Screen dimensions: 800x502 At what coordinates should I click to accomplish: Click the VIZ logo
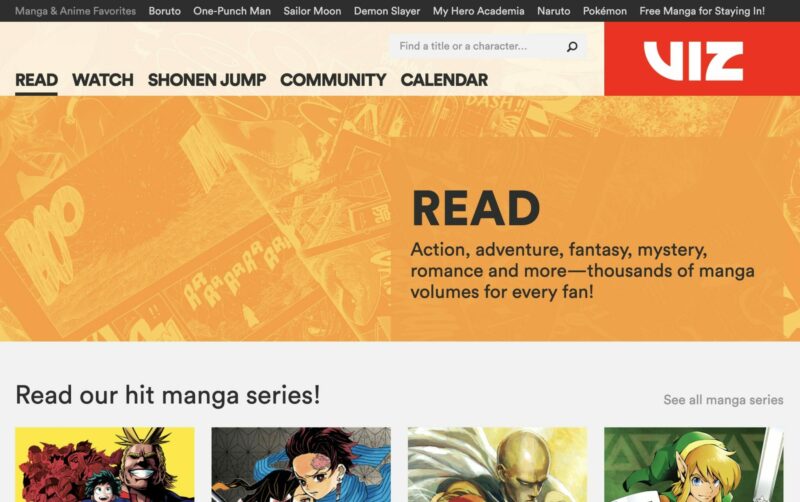point(693,60)
